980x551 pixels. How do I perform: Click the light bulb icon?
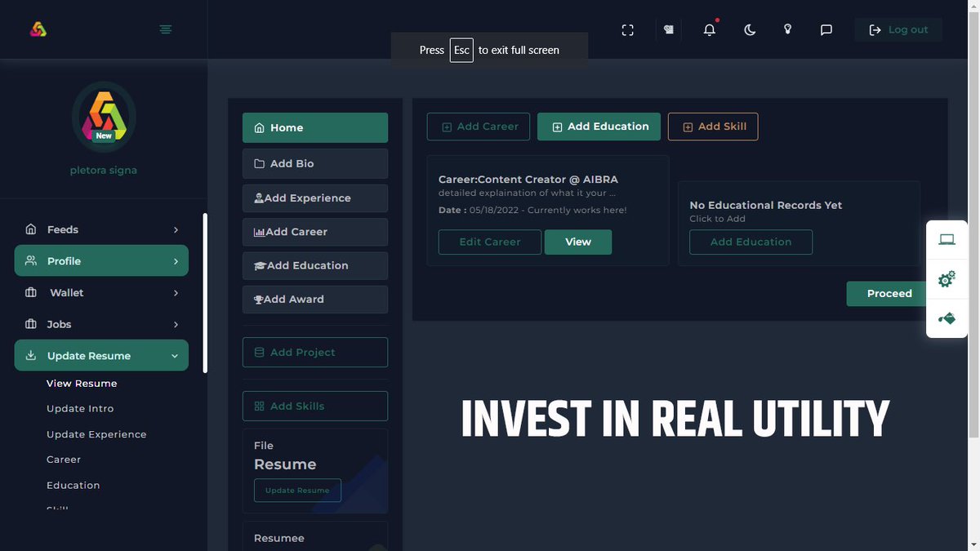click(787, 29)
